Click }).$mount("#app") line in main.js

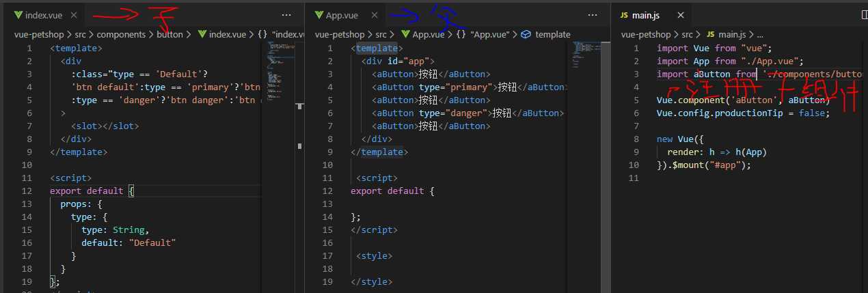pos(703,165)
